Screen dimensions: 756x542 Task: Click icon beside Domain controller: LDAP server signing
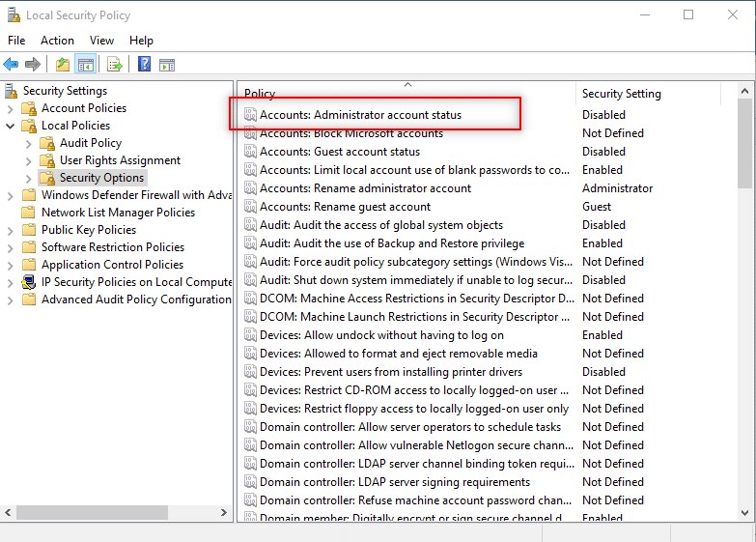[x=250, y=482]
